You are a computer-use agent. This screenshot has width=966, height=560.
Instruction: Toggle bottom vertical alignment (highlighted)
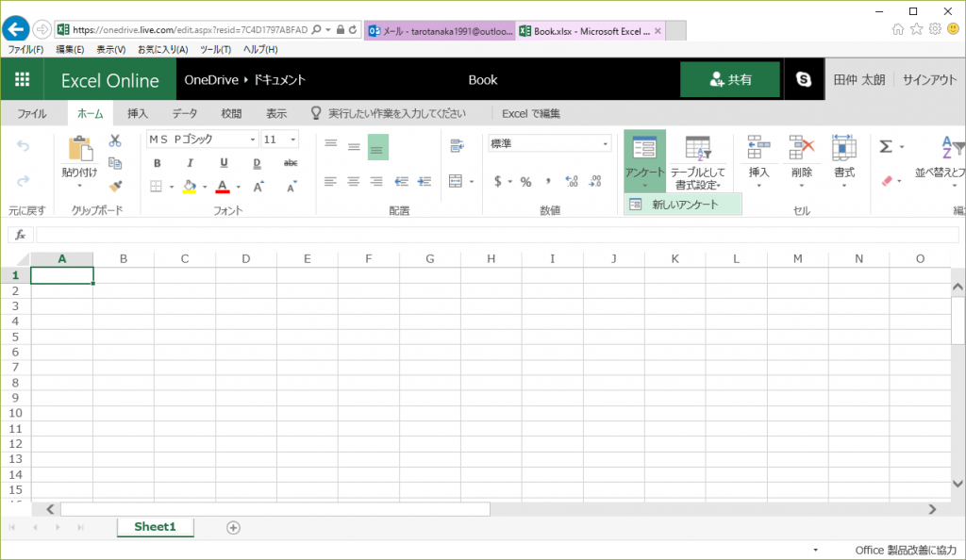(x=378, y=147)
